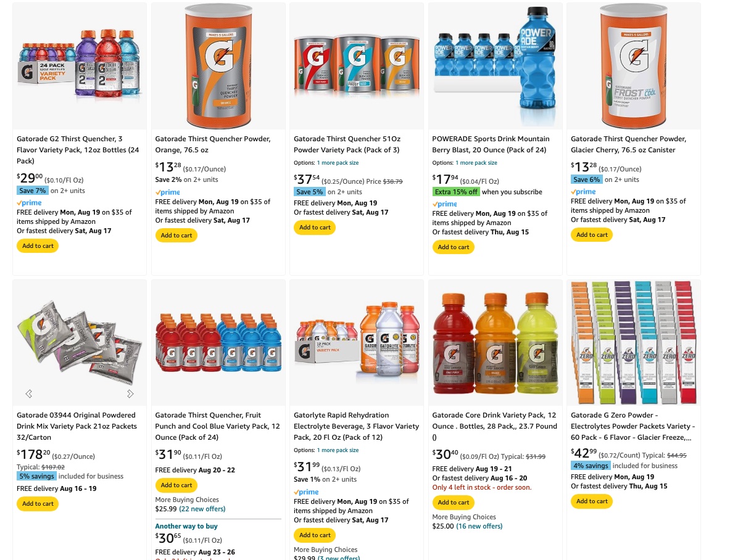Open POWERADE Mountain Berry Blast product image
The width and height of the screenshot is (751, 560).
pos(496,66)
